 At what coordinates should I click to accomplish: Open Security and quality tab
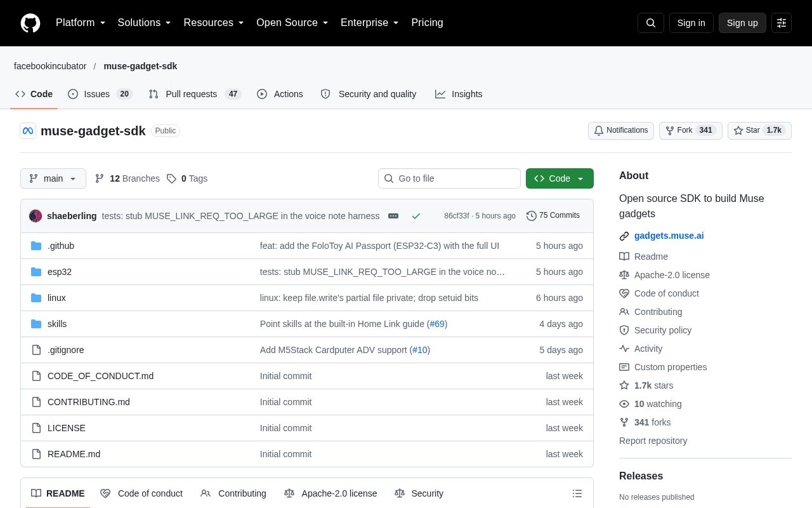(x=369, y=94)
